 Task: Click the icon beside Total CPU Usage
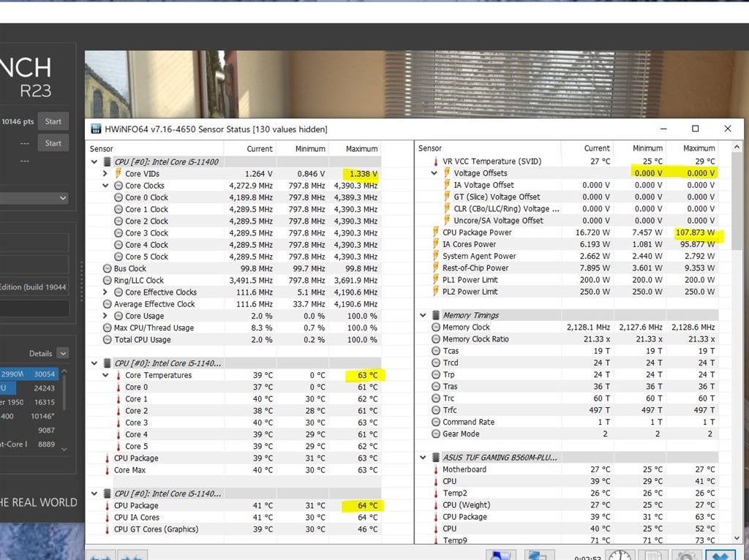pos(107,339)
